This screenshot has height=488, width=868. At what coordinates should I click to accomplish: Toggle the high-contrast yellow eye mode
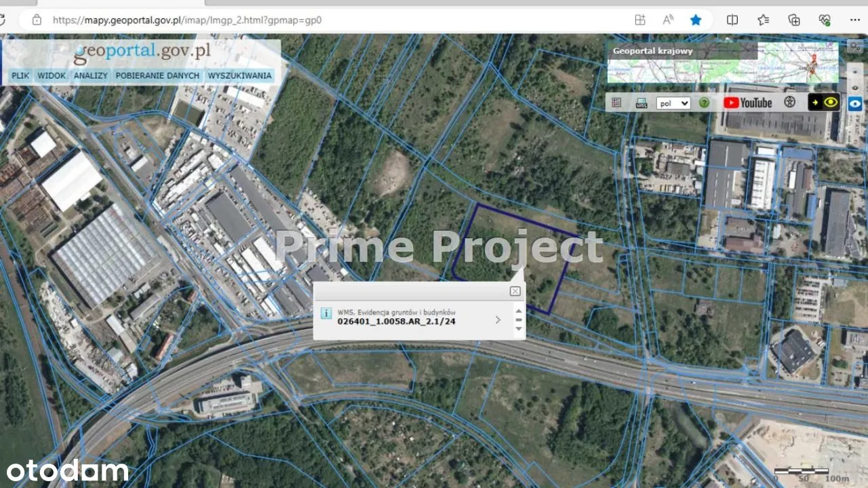pos(824,102)
